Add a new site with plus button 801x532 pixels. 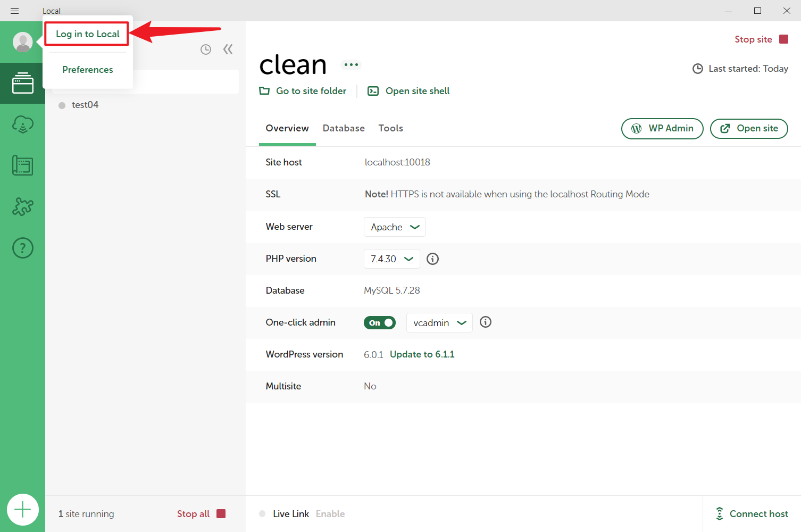(23, 510)
